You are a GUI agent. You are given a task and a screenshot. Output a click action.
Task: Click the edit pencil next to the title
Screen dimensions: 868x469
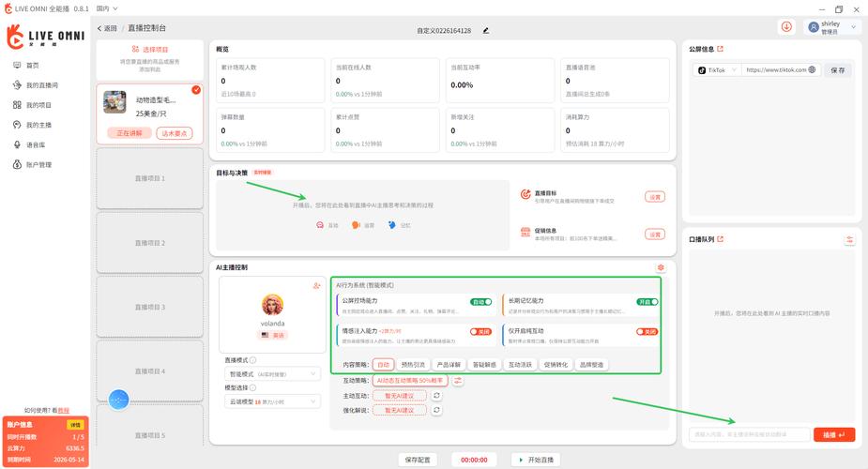(x=485, y=30)
